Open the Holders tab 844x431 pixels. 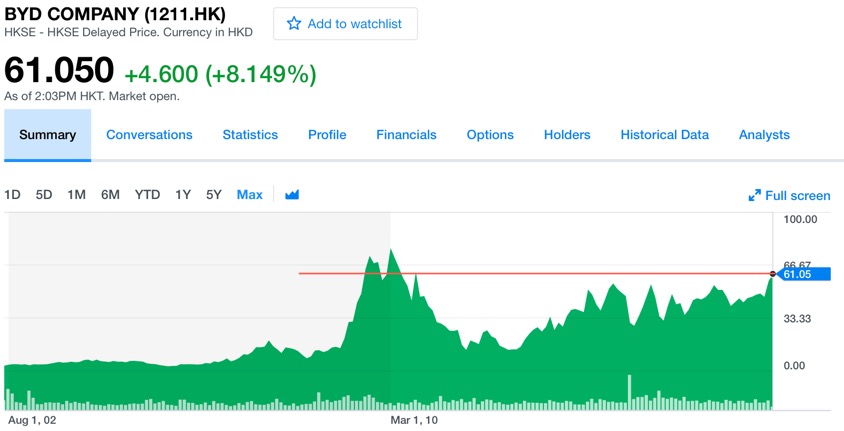tap(567, 135)
